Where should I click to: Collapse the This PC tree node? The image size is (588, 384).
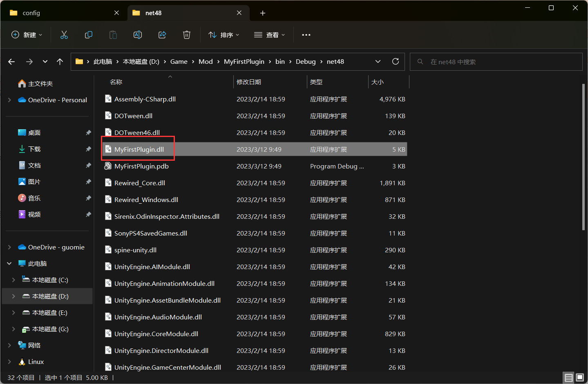tap(9, 264)
